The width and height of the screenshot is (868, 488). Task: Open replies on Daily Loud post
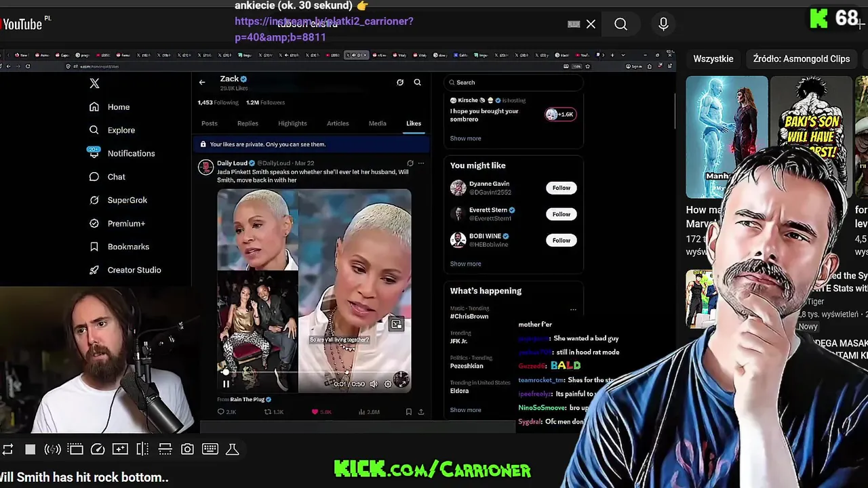click(x=226, y=412)
